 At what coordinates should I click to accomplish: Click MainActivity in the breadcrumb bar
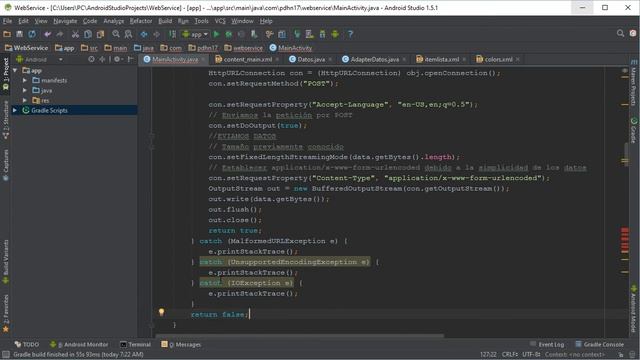click(x=291, y=48)
